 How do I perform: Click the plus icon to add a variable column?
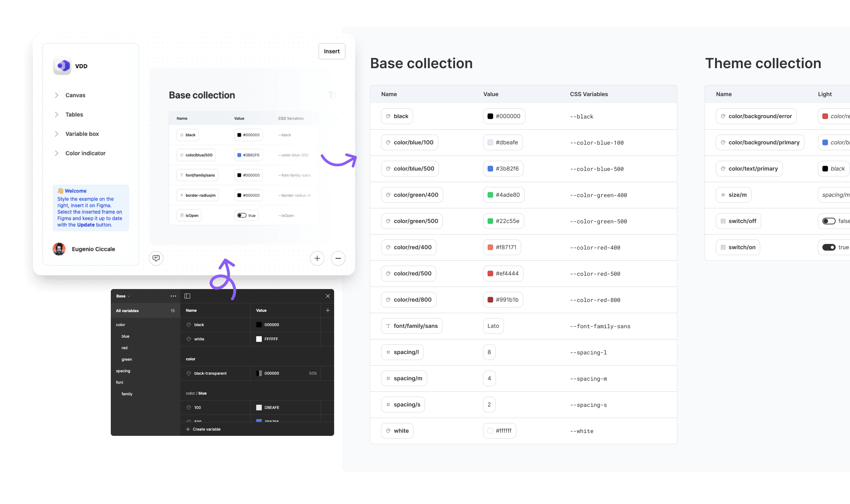[x=327, y=310]
